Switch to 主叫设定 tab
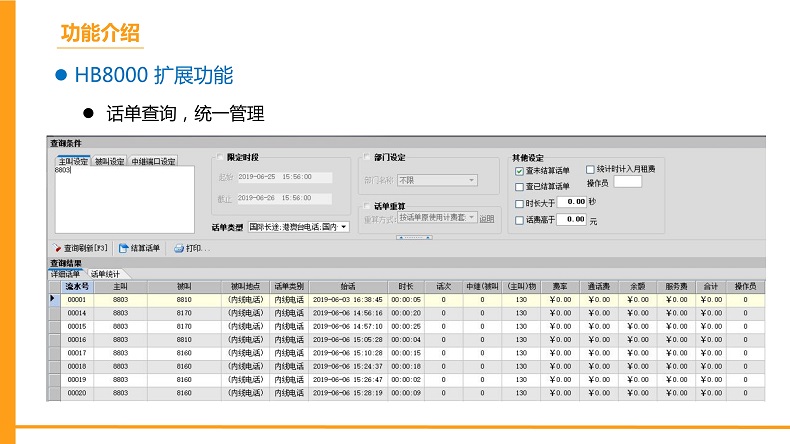Image resolution: width=790 pixels, height=444 pixels. coord(73,161)
